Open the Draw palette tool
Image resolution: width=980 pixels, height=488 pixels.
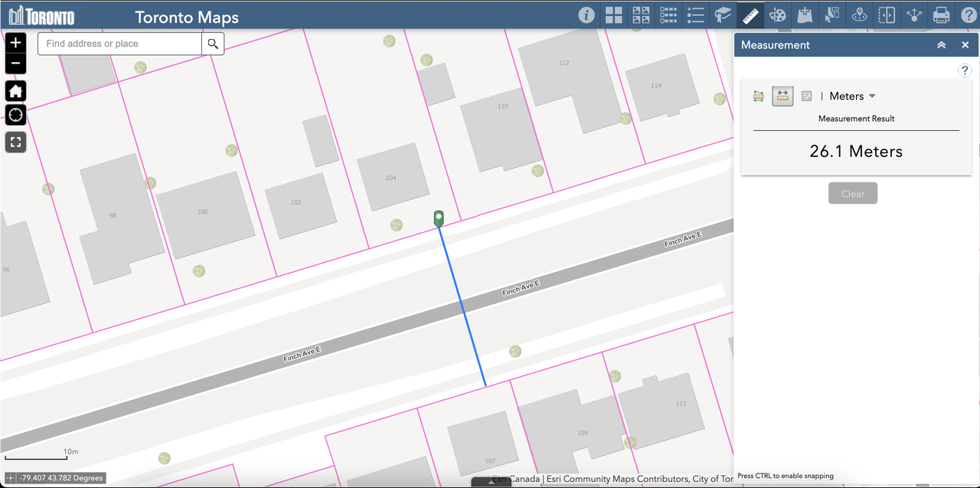777,15
